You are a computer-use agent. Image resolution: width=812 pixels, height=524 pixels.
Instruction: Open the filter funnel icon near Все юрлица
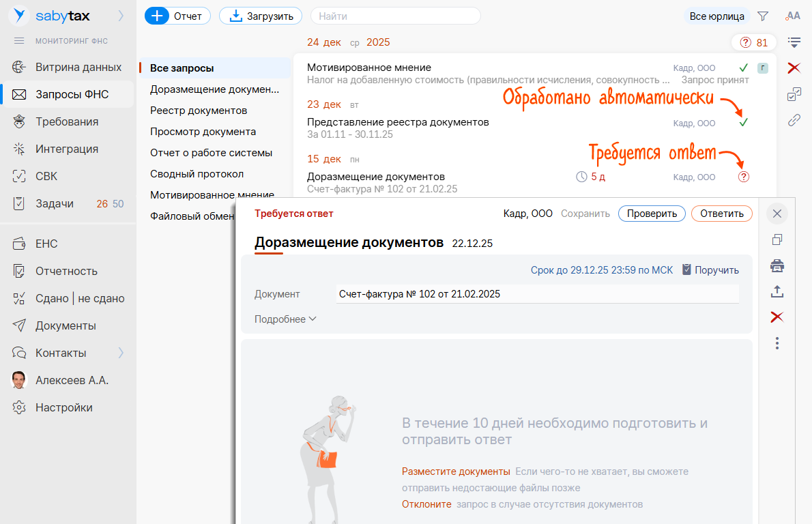pos(762,16)
